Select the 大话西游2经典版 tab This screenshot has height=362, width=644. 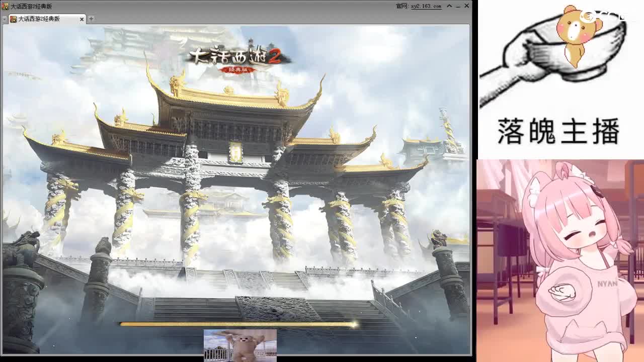point(47,19)
